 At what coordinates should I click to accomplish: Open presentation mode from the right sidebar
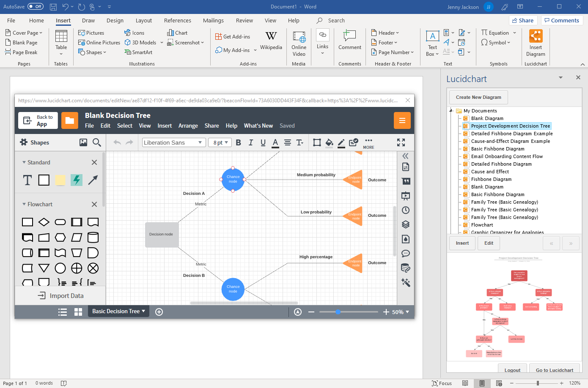405,195
